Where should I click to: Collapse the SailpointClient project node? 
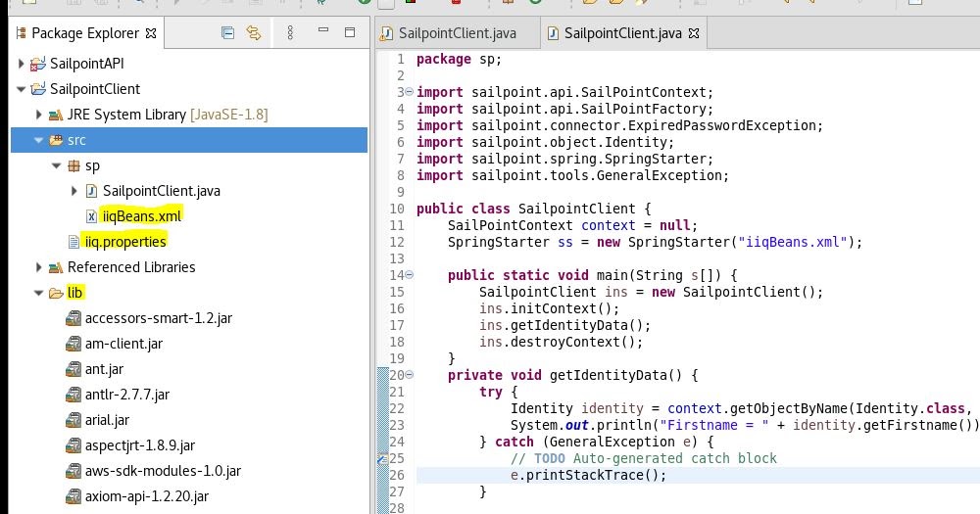pos(21,89)
